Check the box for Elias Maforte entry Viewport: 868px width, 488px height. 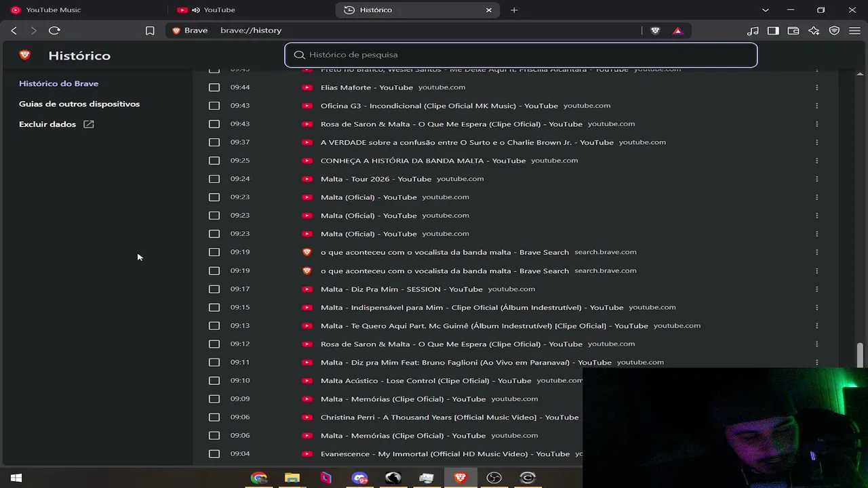[x=214, y=87]
